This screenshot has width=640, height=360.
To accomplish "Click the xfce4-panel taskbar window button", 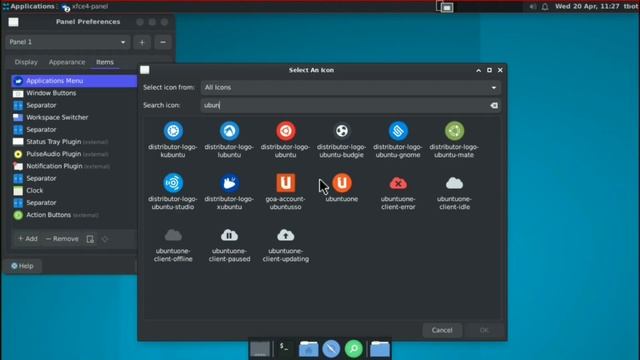I will [85, 7].
